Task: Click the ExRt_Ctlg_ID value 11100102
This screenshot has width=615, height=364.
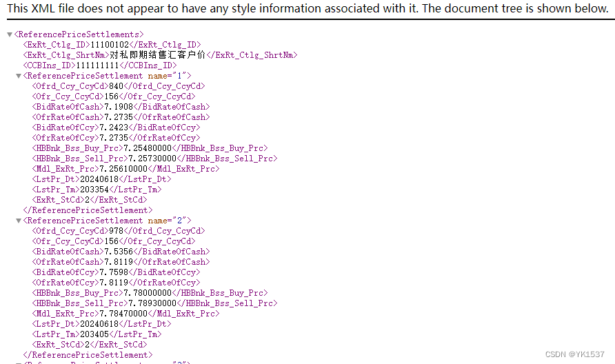Action: tap(110, 45)
